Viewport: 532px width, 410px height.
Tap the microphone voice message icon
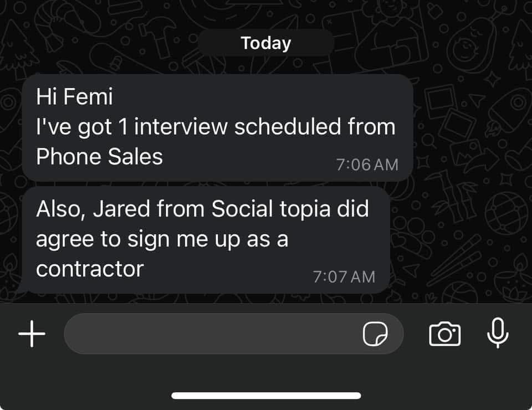497,333
